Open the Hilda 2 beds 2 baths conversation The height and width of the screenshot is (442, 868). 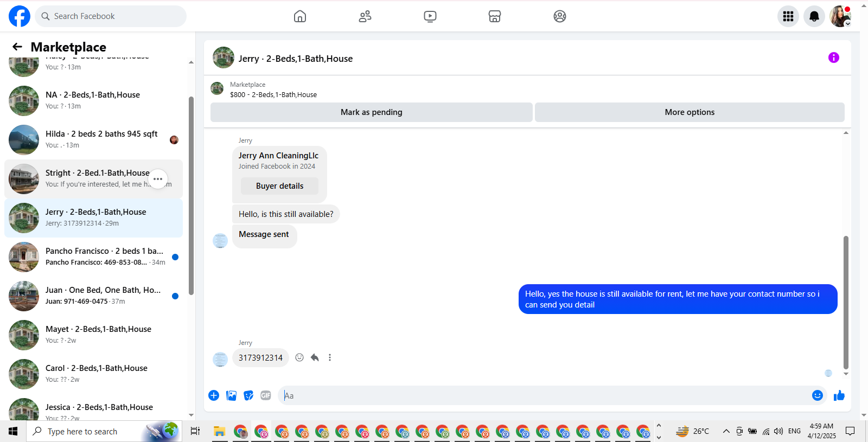tap(93, 139)
